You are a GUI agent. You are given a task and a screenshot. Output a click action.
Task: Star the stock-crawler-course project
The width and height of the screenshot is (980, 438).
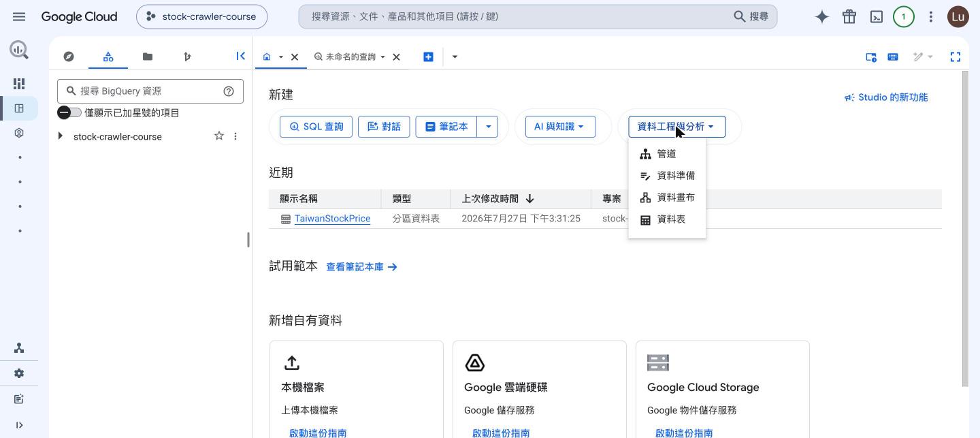pyautogui.click(x=219, y=136)
